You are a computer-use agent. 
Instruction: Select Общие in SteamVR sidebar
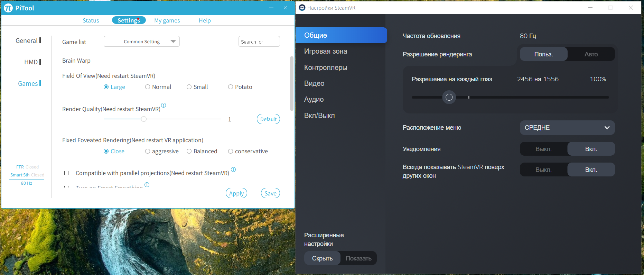click(x=341, y=35)
